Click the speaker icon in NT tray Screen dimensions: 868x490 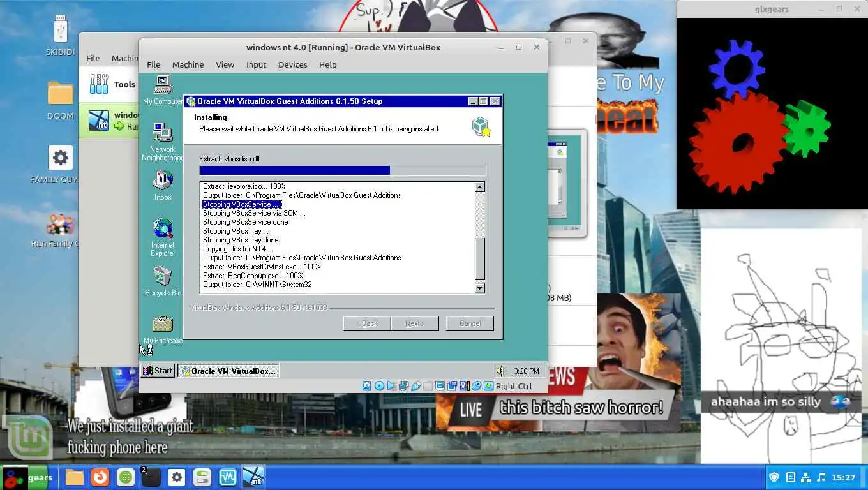pyautogui.click(x=501, y=371)
